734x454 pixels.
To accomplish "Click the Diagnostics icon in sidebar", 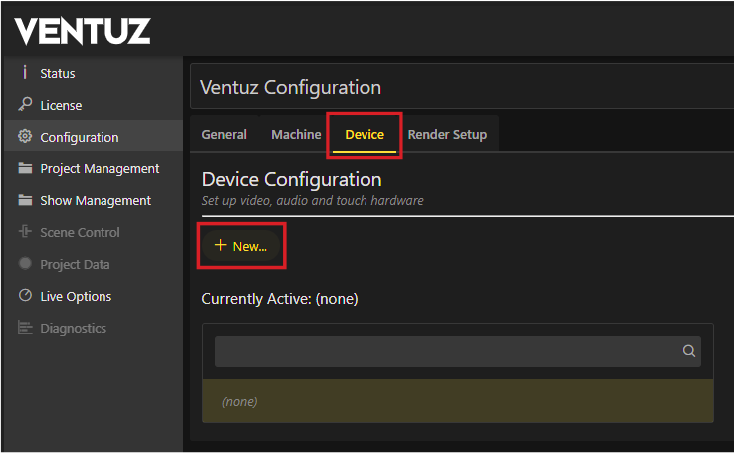I will [25, 328].
